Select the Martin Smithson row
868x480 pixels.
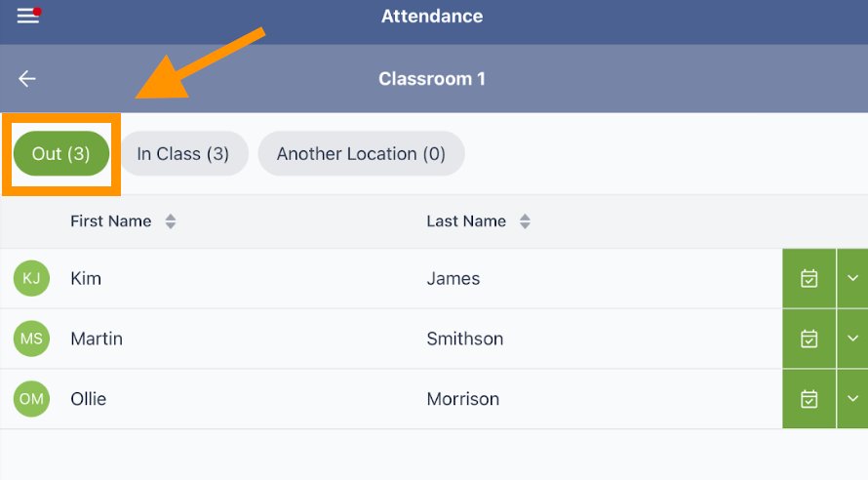pos(390,340)
